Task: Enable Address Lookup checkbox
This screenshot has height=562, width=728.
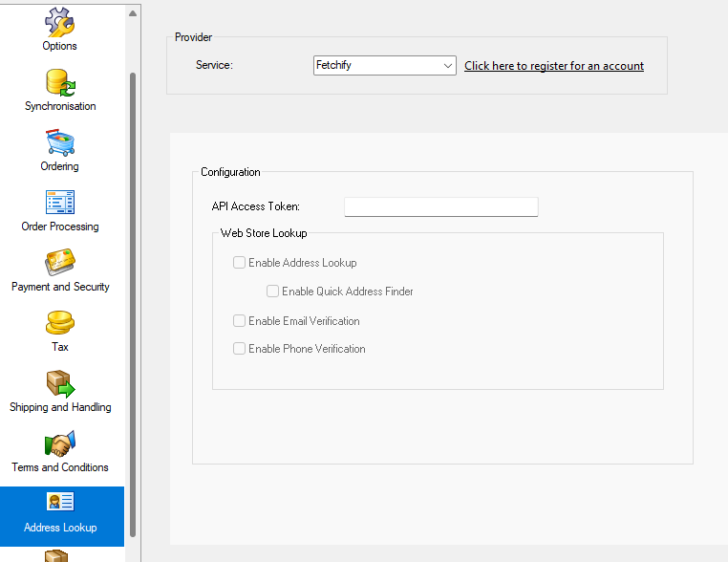Action: [x=240, y=263]
